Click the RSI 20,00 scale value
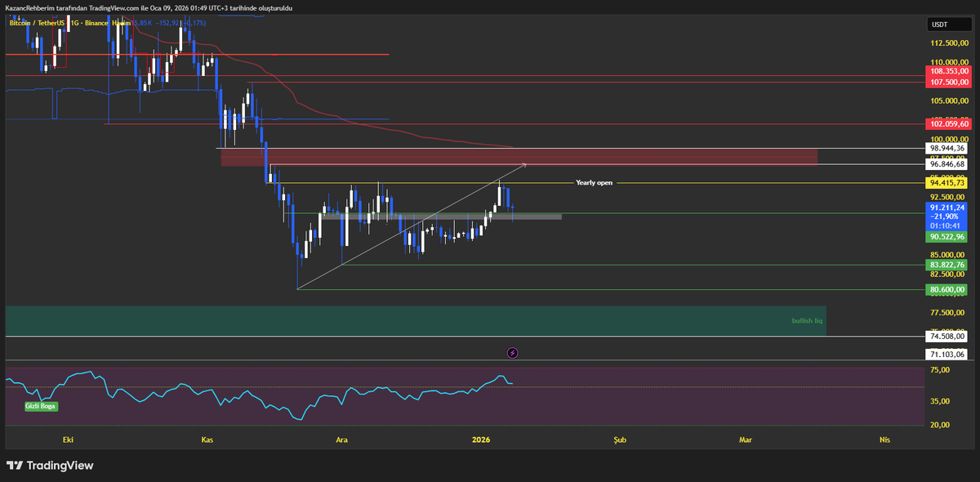This screenshot has height=482, width=980. [941, 425]
